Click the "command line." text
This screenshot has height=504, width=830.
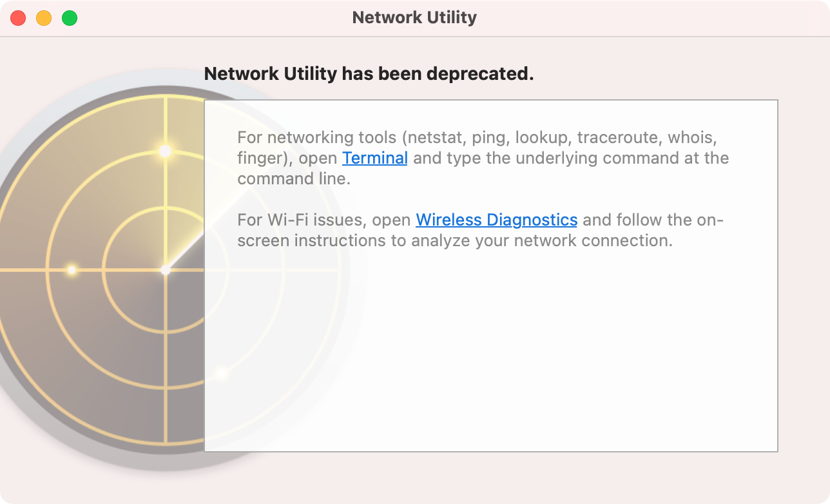[294, 179]
